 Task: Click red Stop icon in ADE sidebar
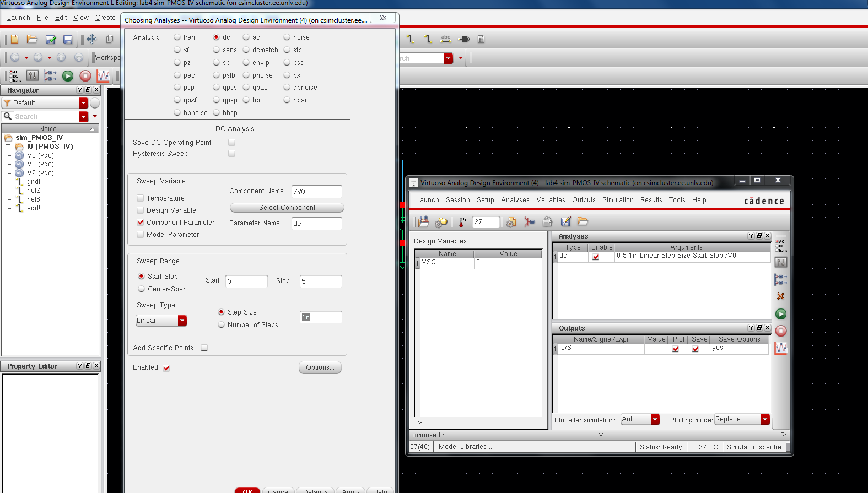pyautogui.click(x=781, y=331)
